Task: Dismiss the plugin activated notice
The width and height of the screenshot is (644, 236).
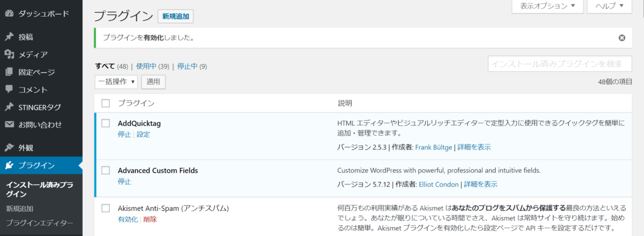Action: [x=622, y=38]
